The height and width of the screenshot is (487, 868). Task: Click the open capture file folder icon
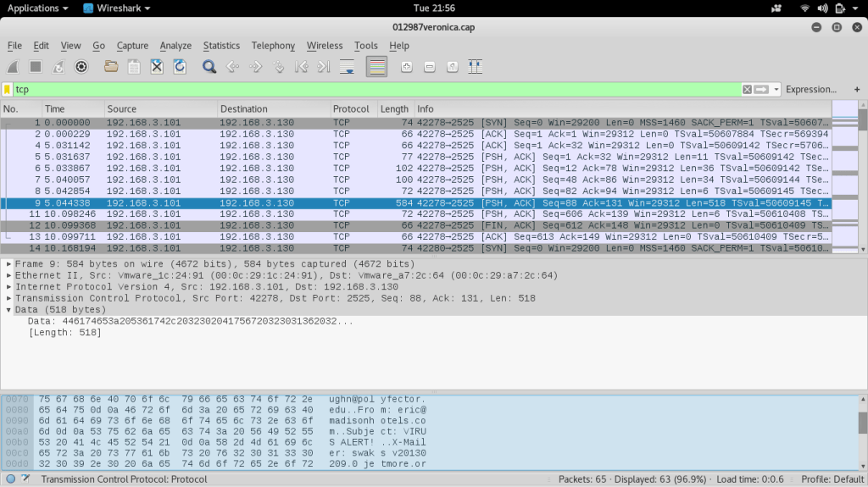point(111,67)
